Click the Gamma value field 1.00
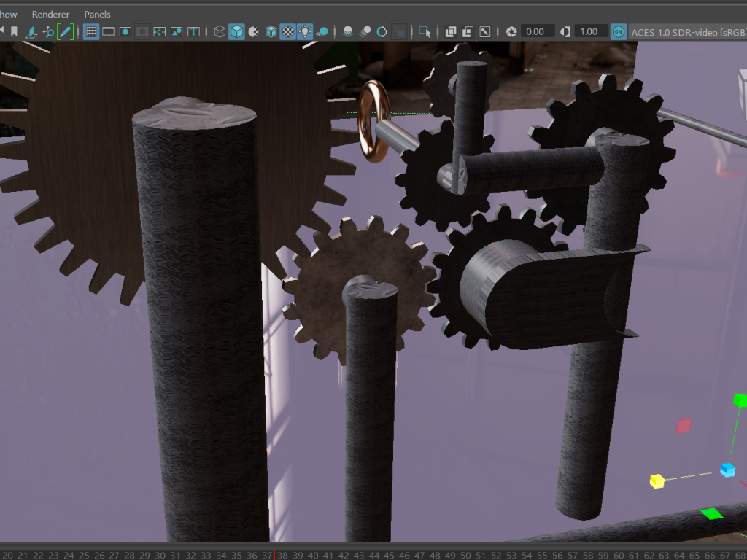 click(x=591, y=31)
